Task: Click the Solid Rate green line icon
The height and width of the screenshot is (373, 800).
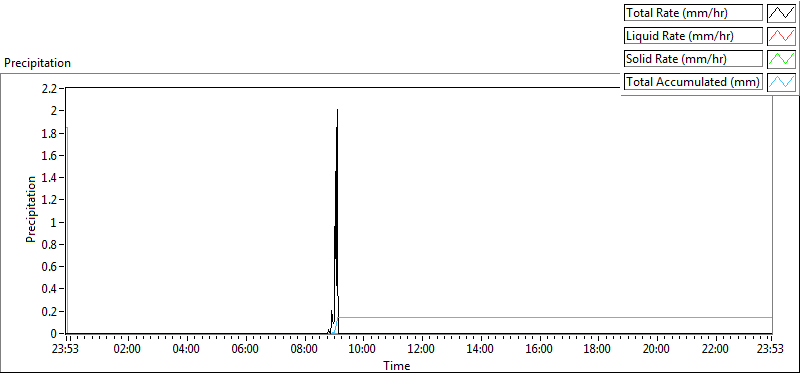Action: point(781,59)
